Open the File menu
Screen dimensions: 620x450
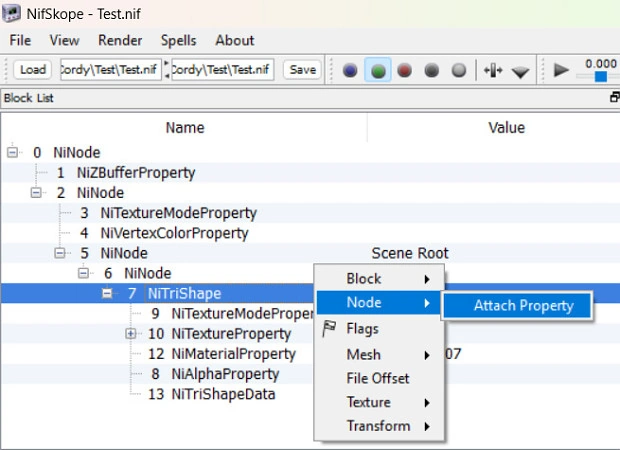click(x=20, y=40)
